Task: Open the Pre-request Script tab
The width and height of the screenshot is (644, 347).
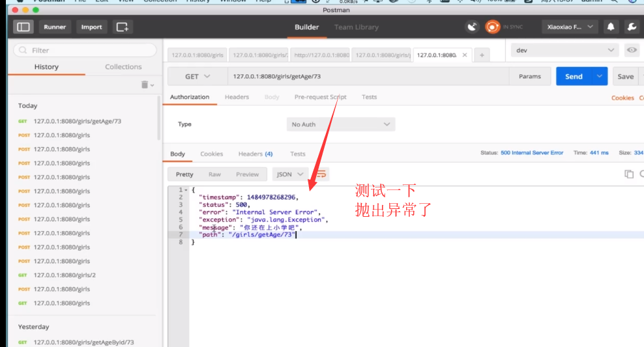Action: click(x=320, y=97)
